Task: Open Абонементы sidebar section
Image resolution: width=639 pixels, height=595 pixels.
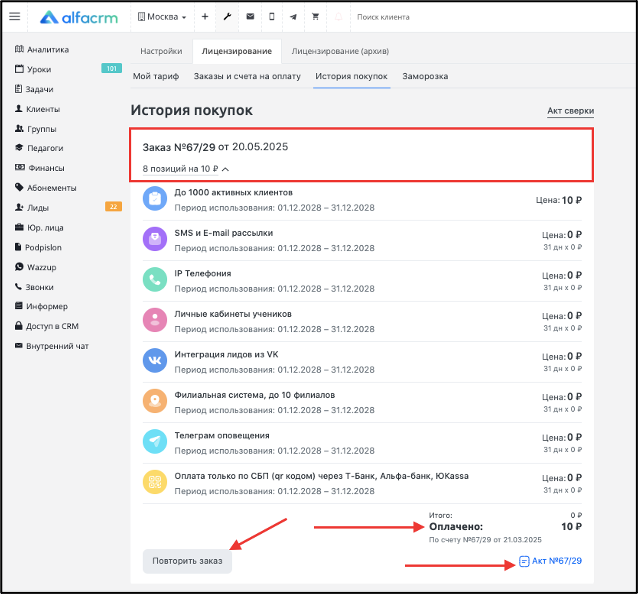Action: 46,188
